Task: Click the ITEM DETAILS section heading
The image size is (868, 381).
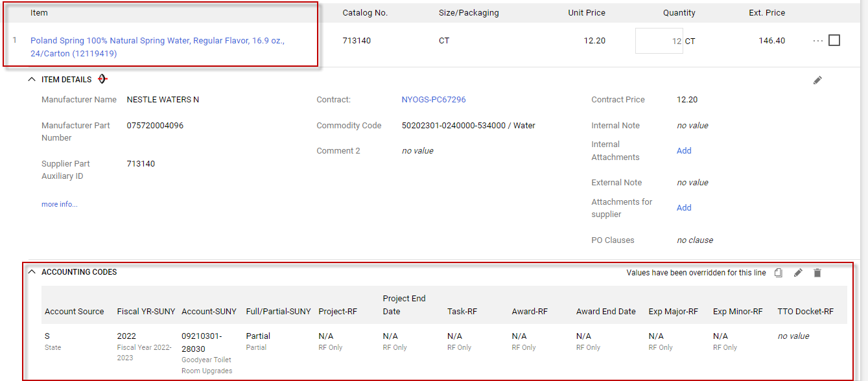Action: point(66,80)
